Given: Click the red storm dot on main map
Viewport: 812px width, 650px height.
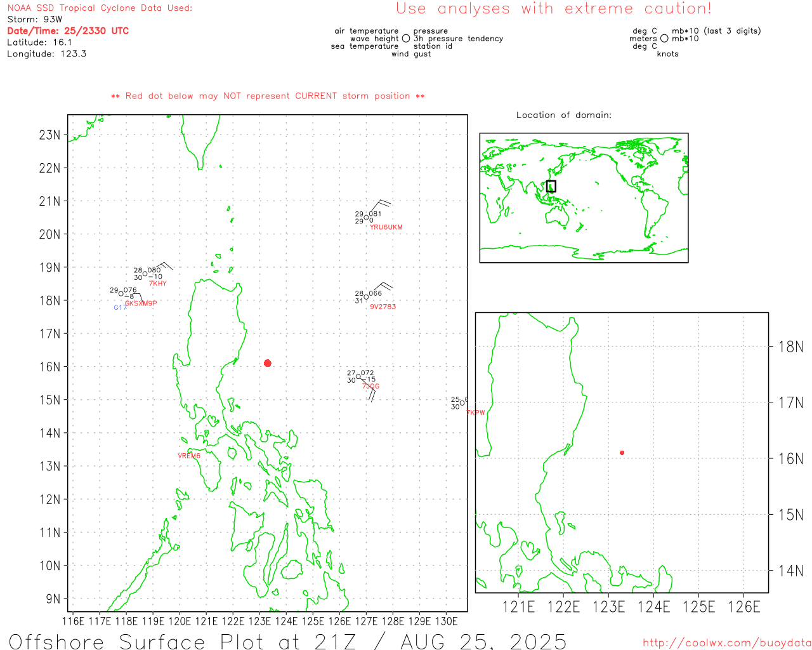Looking at the screenshot, I should point(268,363).
